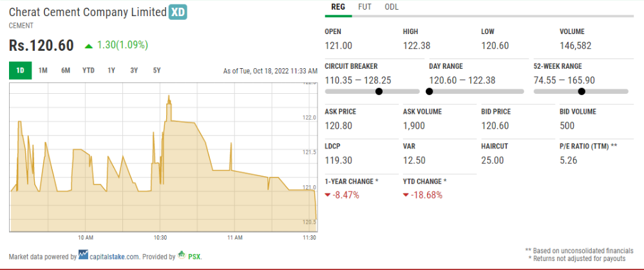644x270 pixels.
Task: Click the ASK VOLUME value 1,900
Action: pos(414,126)
